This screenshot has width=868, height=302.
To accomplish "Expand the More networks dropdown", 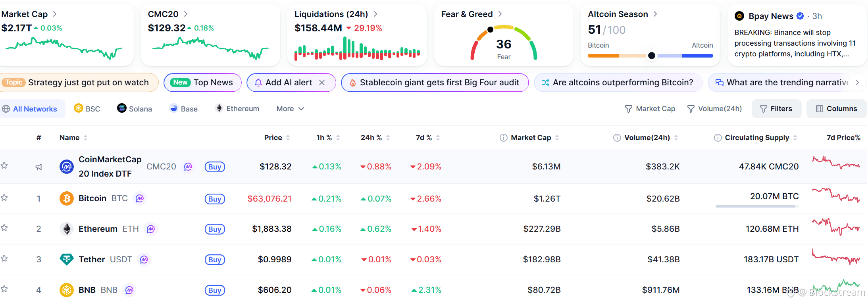I will click(290, 109).
